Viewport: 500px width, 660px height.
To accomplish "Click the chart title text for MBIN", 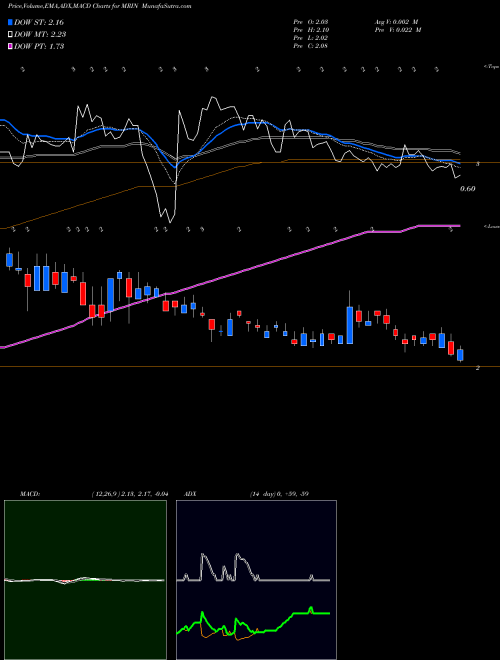I will point(99,6).
